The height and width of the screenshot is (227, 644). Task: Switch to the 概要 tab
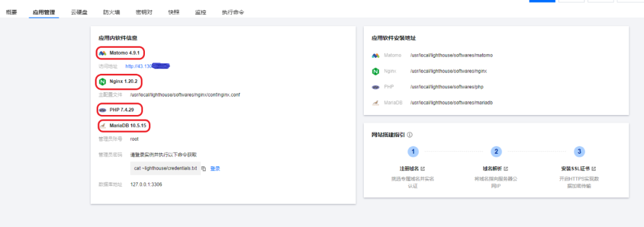point(11,13)
